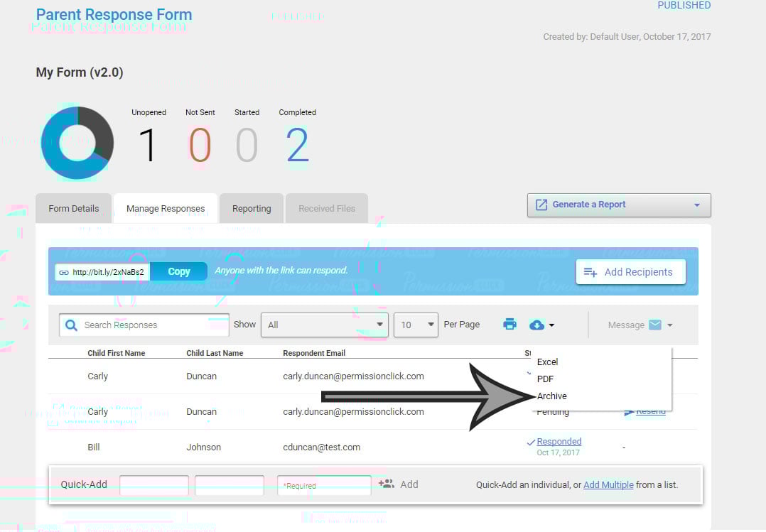
Task: Choose Excel from the download menu
Action: [548, 362]
